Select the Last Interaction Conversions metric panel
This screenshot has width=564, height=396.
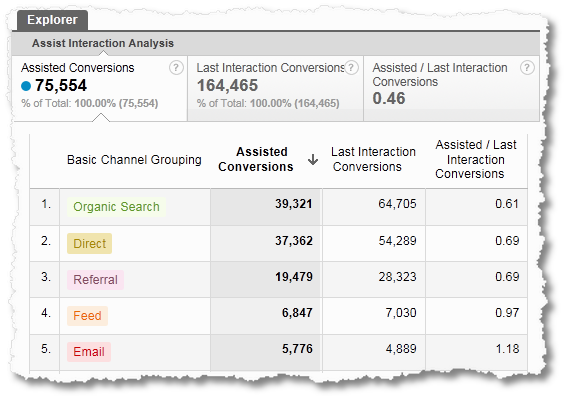275,88
